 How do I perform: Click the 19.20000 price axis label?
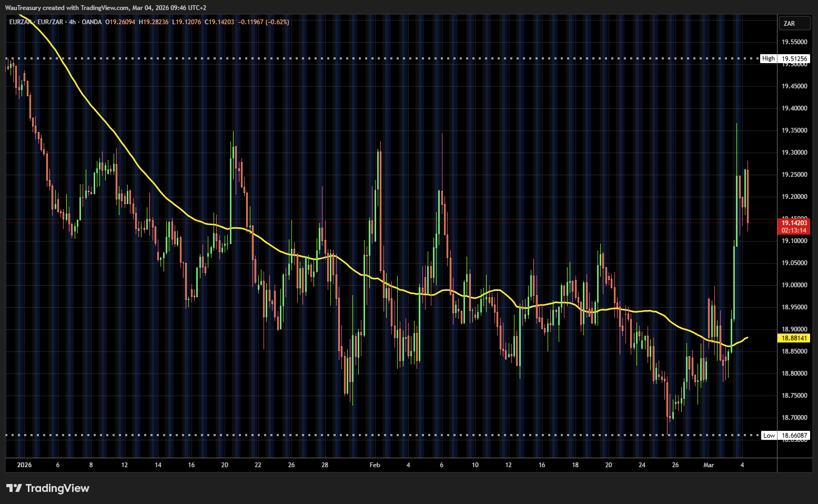point(794,197)
